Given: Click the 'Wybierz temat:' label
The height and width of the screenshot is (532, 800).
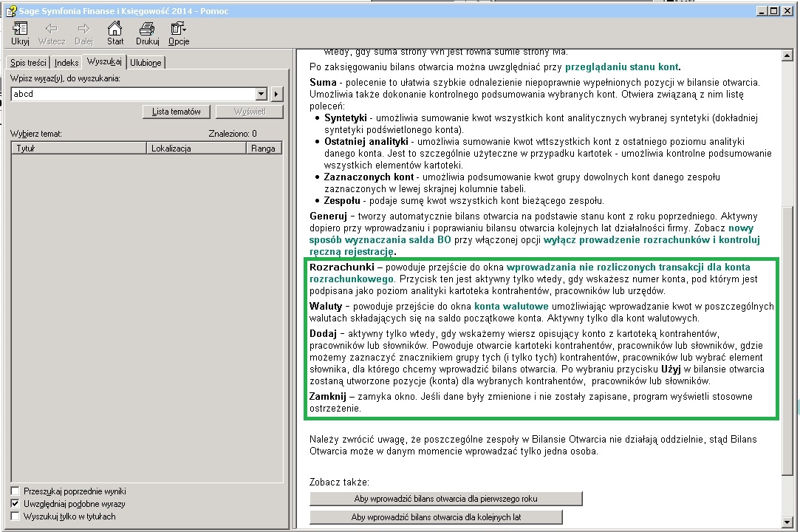Looking at the screenshot, I should tap(36, 134).
